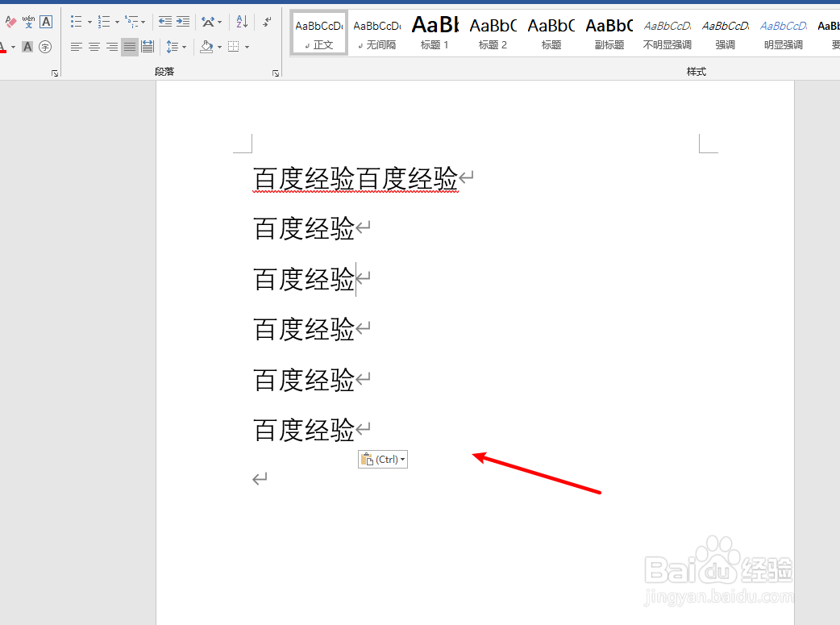840x625 pixels.
Task: Apply multilevel list formatting
Action: coord(131,22)
